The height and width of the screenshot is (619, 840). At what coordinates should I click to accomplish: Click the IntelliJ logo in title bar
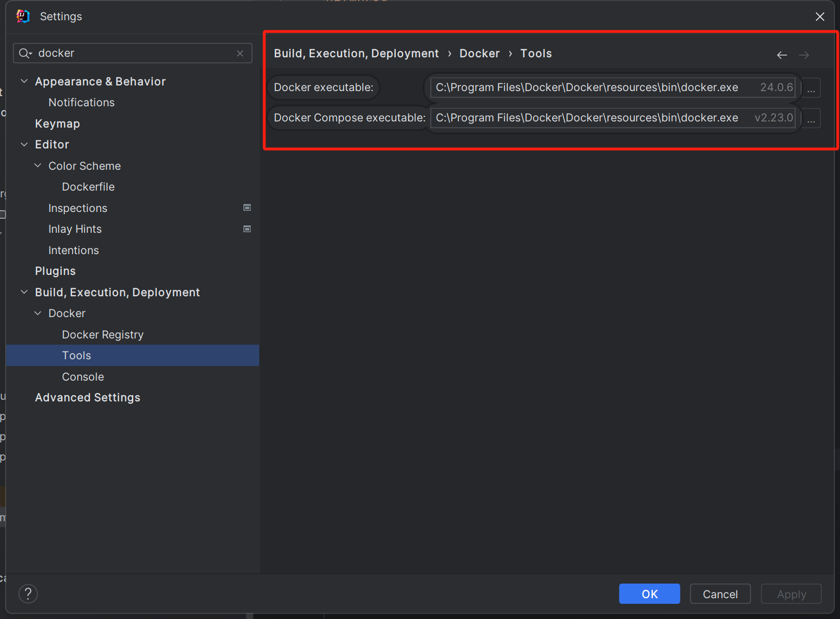23,16
